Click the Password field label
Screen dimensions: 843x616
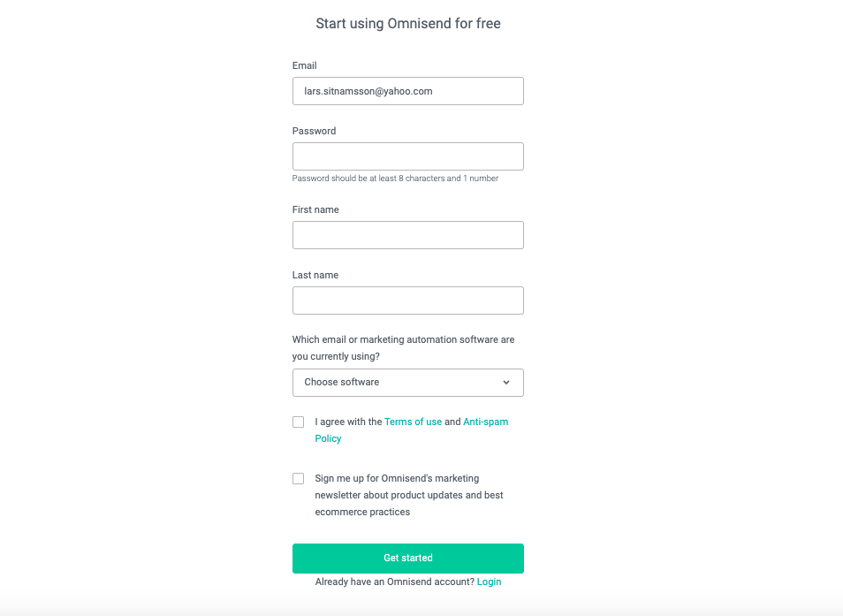[315, 131]
